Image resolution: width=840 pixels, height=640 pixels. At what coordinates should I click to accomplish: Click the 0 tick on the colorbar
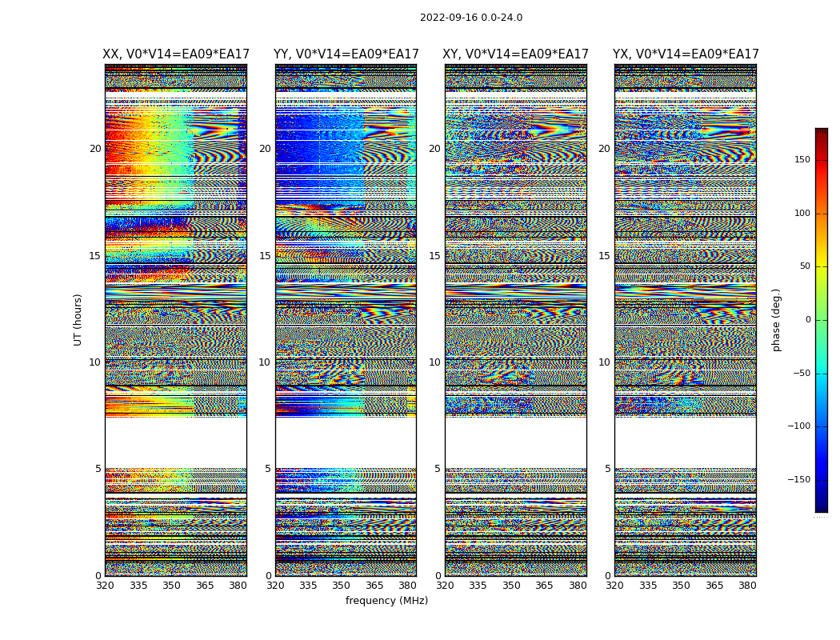pos(808,320)
